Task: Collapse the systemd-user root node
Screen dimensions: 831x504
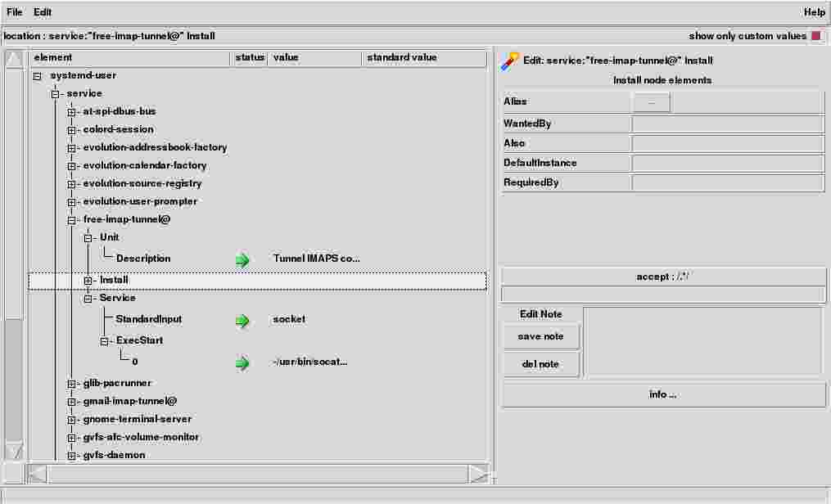Action: (38, 76)
